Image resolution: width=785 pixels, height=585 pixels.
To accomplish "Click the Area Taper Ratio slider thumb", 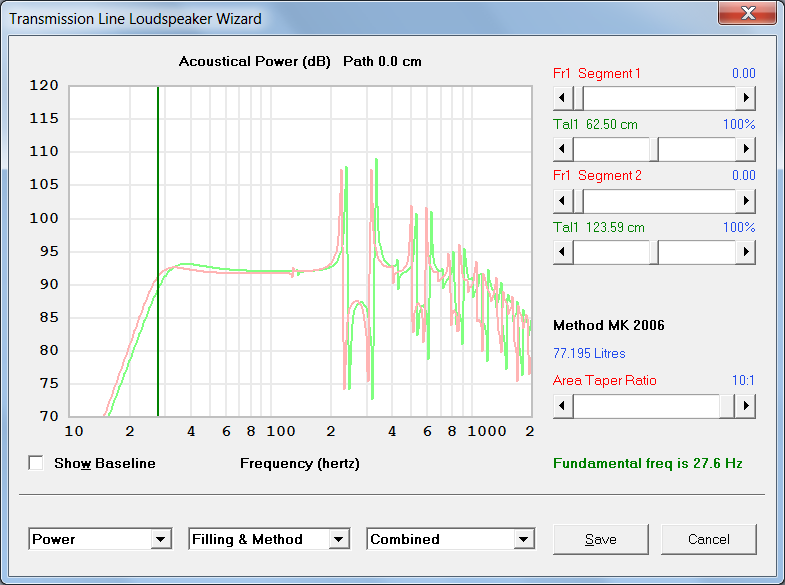I will click(x=727, y=405).
